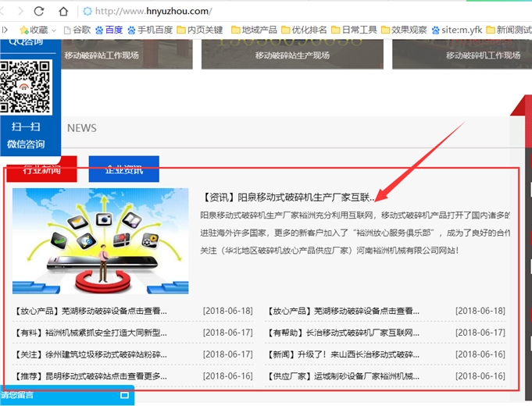The height and width of the screenshot is (406, 532).
Task: Open right column 【放心产品】芜湖移动破碎设备 article
Action: pos(343,311)
